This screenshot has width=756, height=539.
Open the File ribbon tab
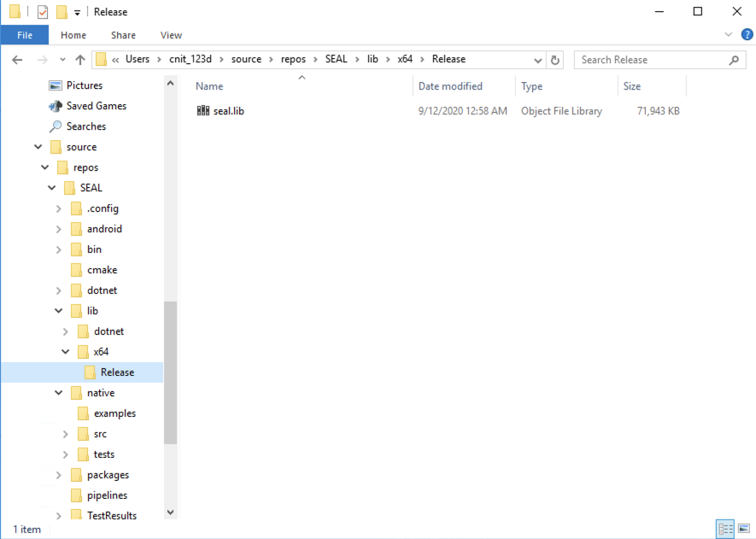(25, 35)
